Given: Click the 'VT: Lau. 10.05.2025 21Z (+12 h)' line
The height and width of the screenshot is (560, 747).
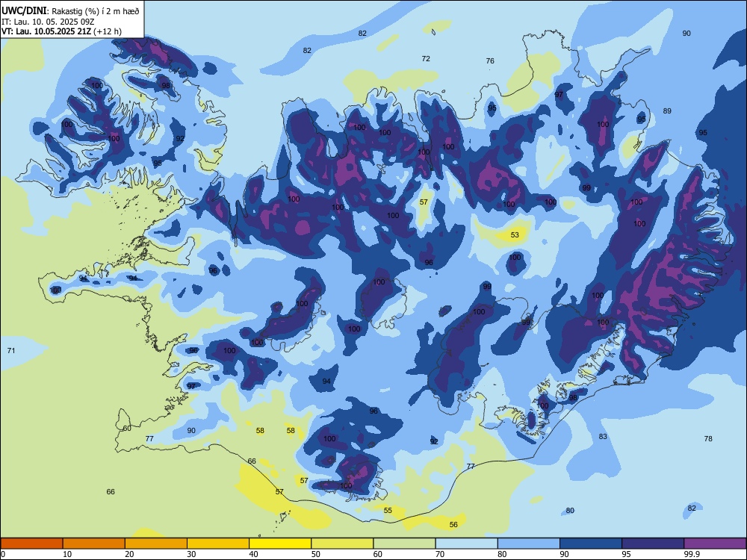Looking at the screenshot, I should [x=61, y=31].
